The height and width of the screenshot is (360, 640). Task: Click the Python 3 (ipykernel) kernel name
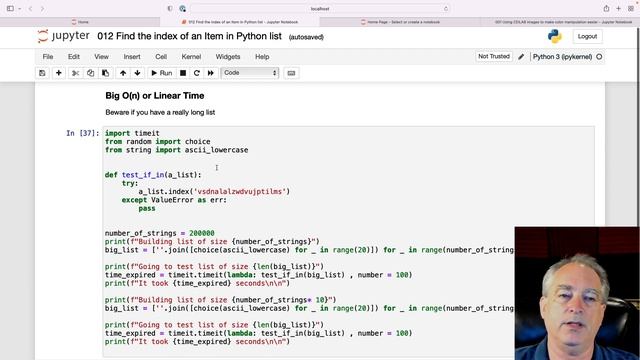pos(562,57)
